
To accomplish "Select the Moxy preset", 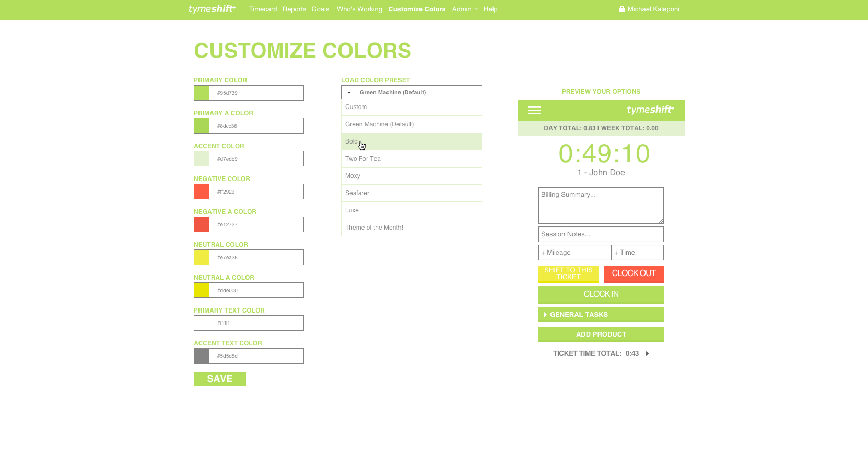I will [412, 176].
